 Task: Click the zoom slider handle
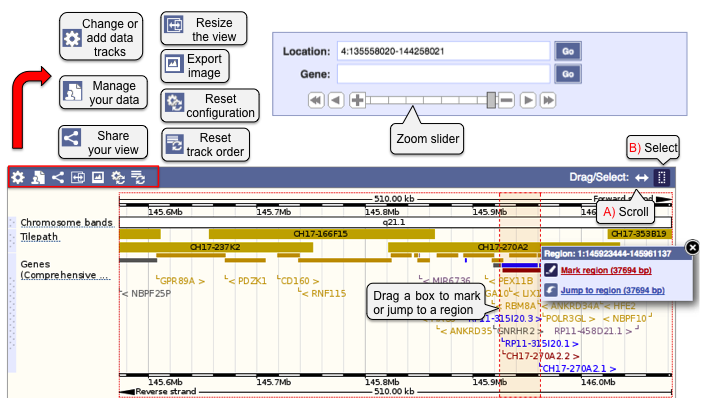(491, 100)
